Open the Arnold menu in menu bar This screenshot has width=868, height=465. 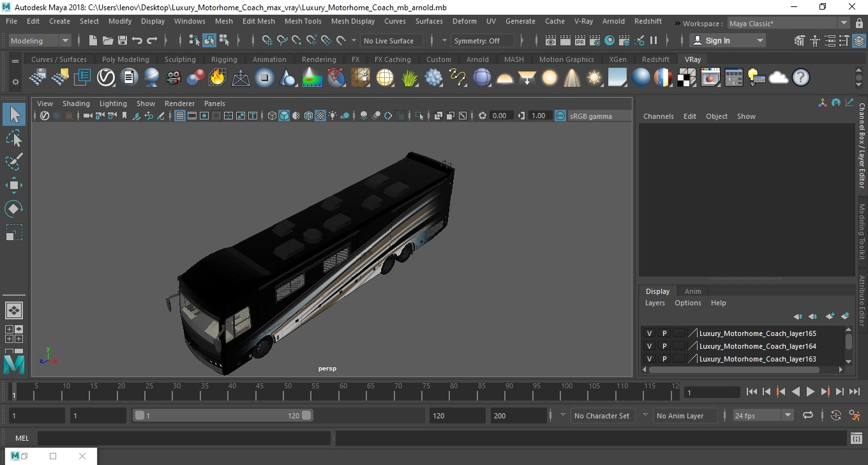click(614, 21)
